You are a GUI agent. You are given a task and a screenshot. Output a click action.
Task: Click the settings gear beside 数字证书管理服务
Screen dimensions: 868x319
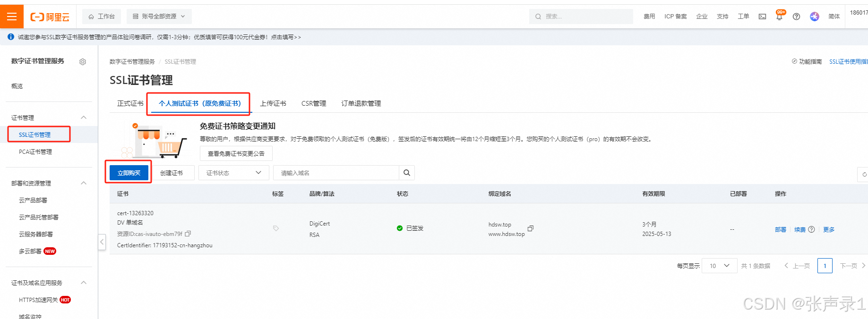83,62
